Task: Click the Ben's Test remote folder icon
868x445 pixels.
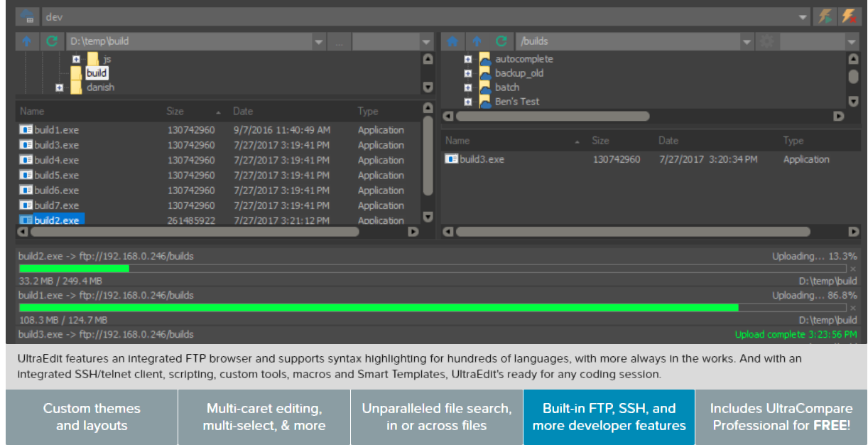Action: (485, 102)
